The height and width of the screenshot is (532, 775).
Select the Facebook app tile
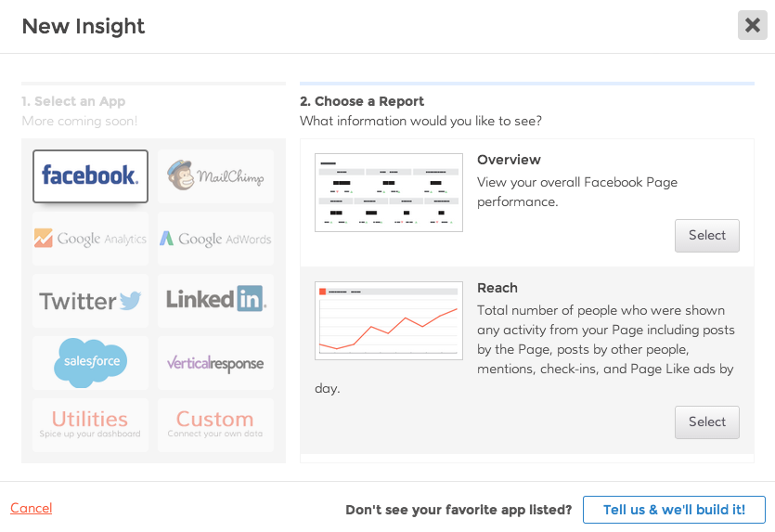pyautogui.click(x=90, y=175)
